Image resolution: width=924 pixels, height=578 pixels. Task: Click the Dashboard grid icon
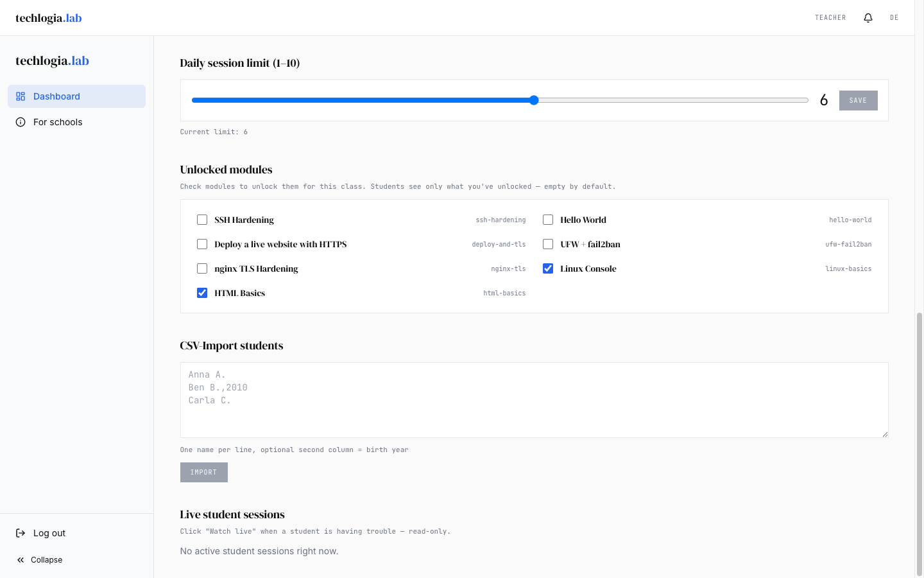(21, 96)
